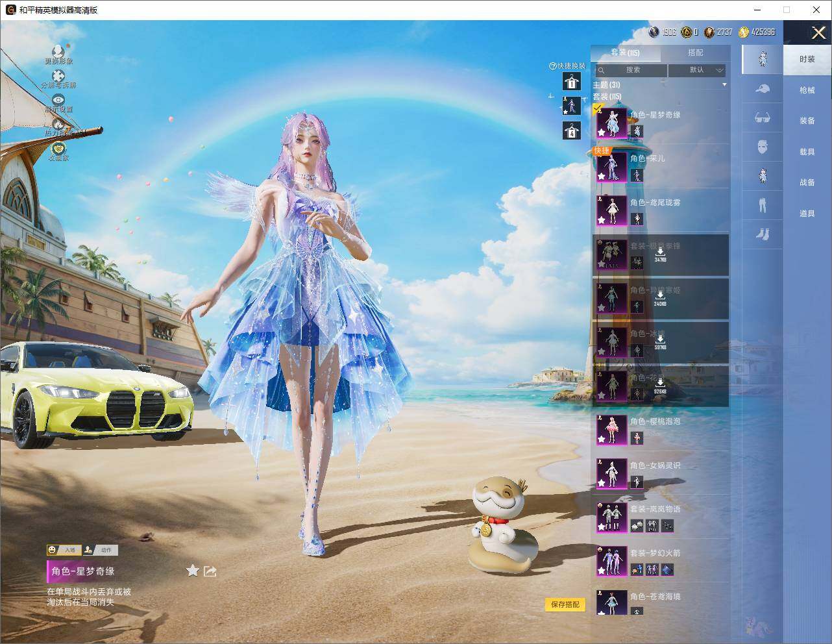
Task: Select the middle quick-change outfit preset
Action: [572, 106]
